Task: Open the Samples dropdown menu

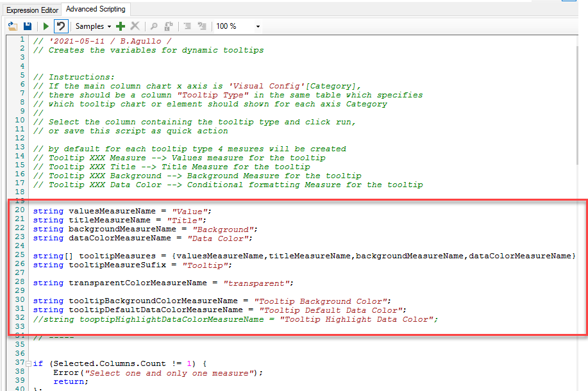Action: click(x=93, y=26)
